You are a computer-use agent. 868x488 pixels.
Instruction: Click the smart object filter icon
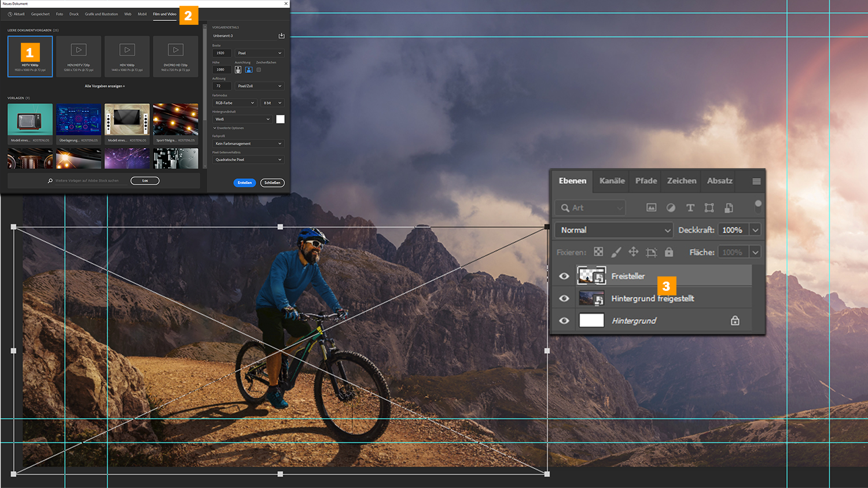point(729,208)
